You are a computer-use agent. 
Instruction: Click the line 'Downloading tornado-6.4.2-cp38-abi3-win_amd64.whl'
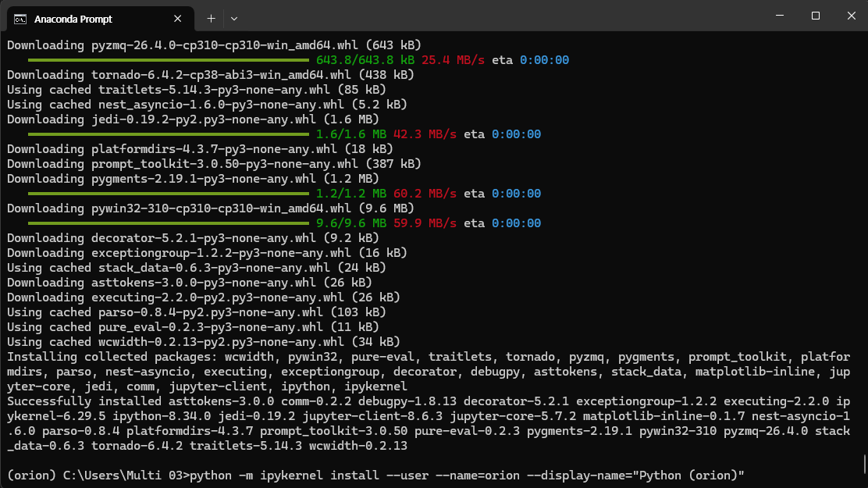[x=210, y=75]
